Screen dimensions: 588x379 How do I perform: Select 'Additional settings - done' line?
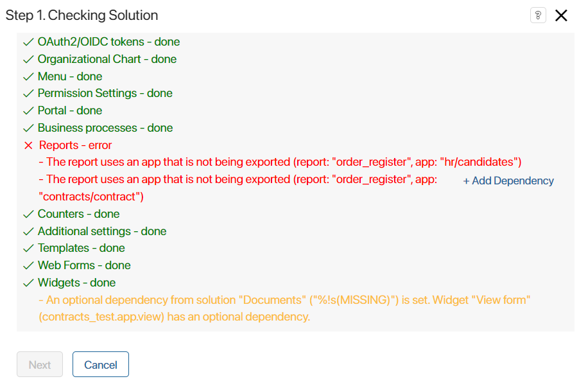tap(102, 231)
